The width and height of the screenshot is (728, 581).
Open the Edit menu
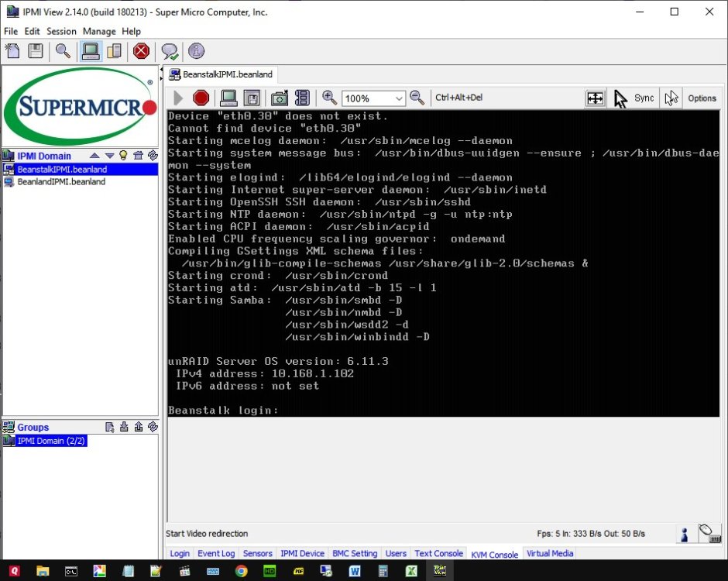32,31
